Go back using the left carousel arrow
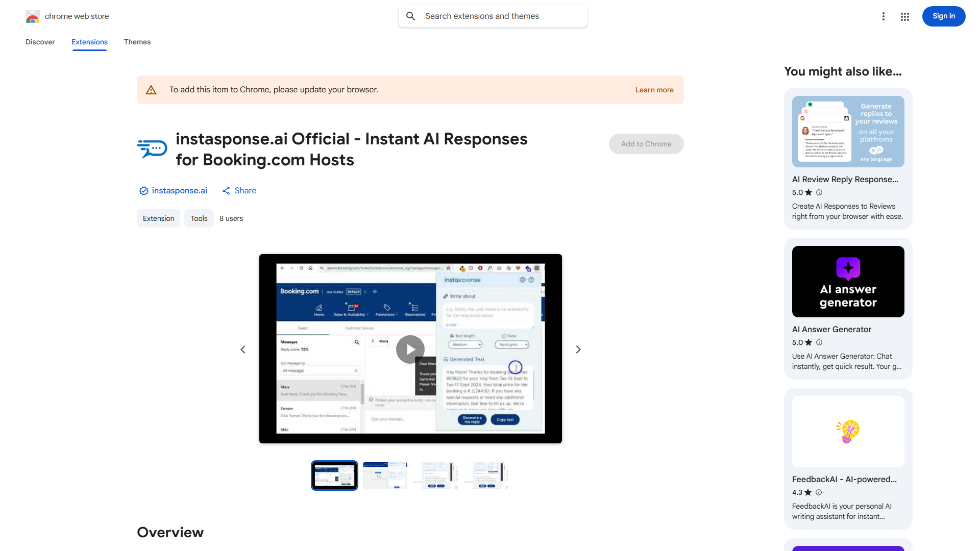The image size is (980, 551). click(243, 349)
